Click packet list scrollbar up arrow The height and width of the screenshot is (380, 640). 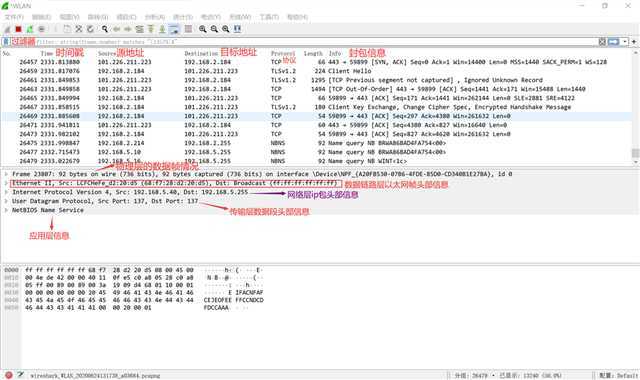(x=636, y=53)
